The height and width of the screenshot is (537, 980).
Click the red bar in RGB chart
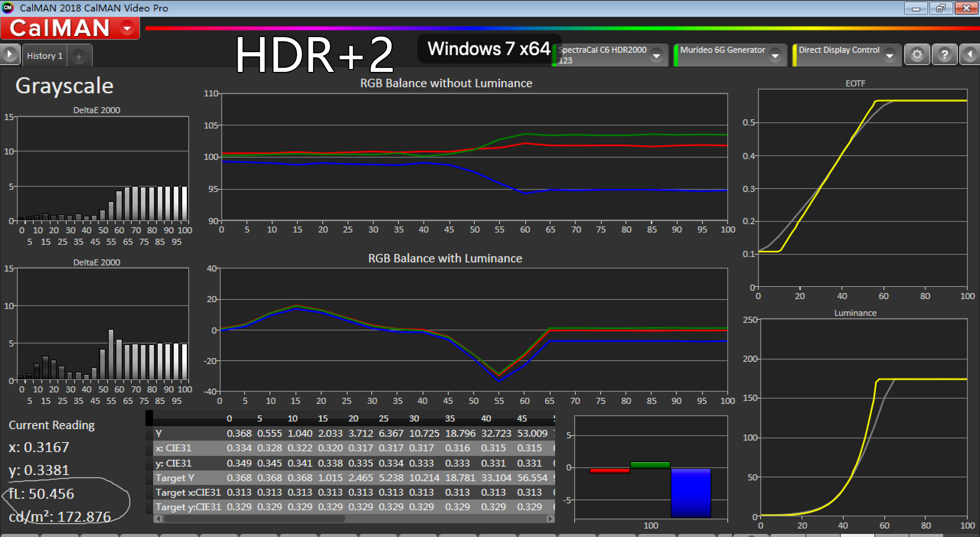pos(610,470)
